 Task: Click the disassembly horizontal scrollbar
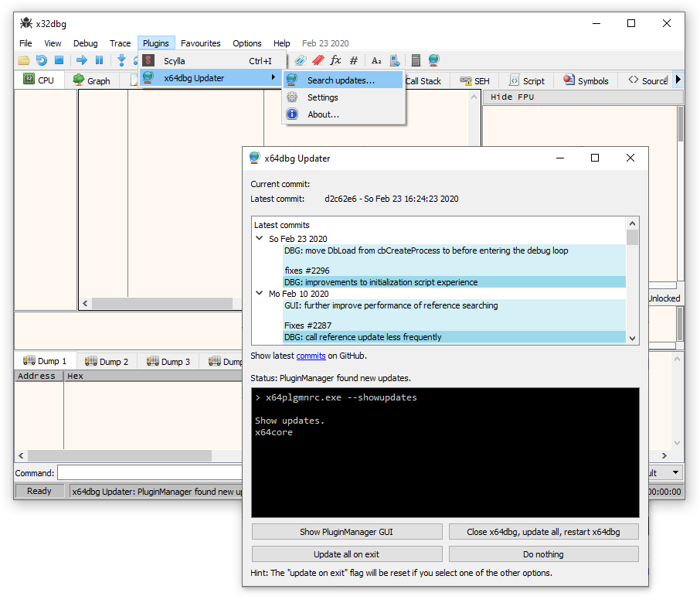point(161,303)
